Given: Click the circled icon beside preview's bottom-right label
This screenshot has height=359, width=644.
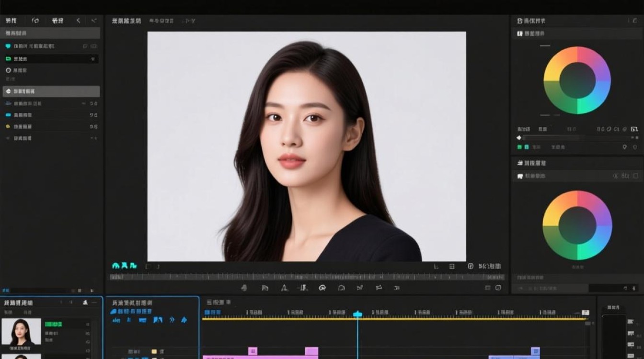Looking at the screenshot, I should click(x=471, y=266).
